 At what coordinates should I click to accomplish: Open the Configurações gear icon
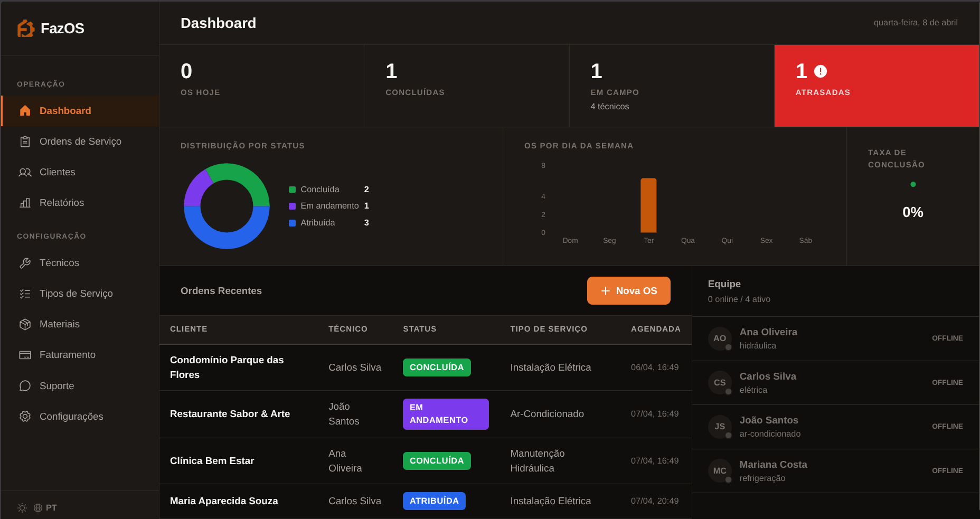25,417
